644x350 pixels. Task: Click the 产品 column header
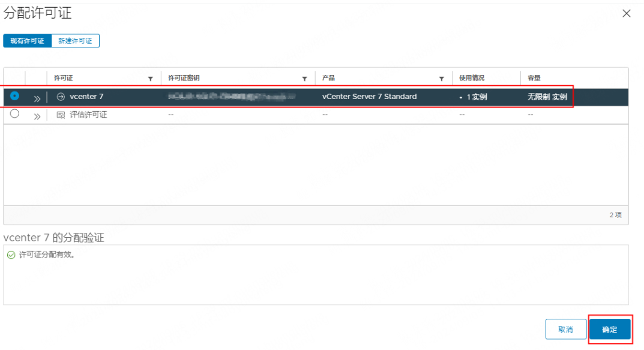click(x=328, y=78)
